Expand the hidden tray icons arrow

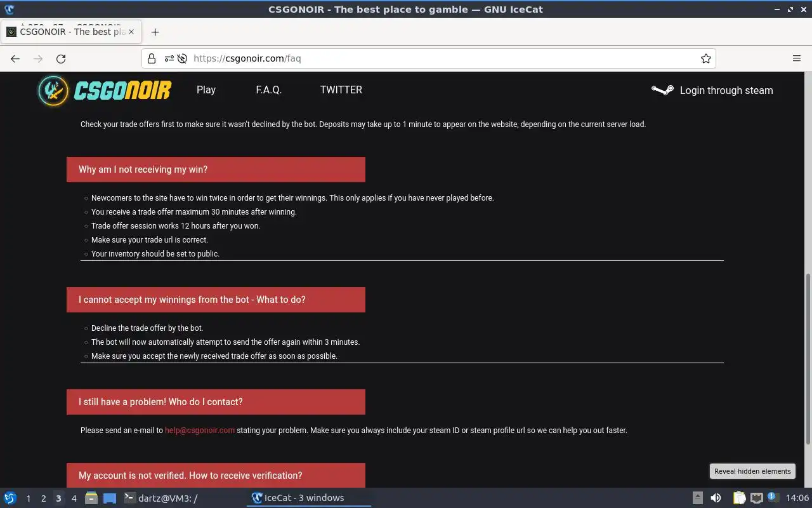tap(697, 498)
